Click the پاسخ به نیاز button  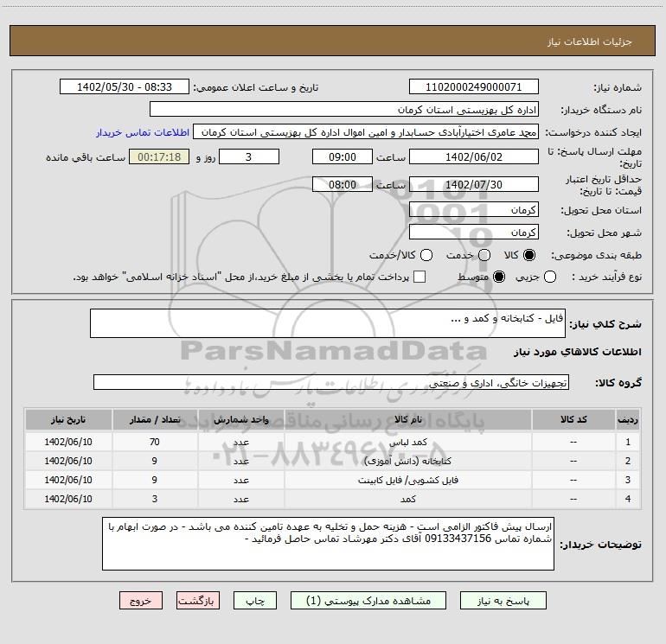point(503,601)
